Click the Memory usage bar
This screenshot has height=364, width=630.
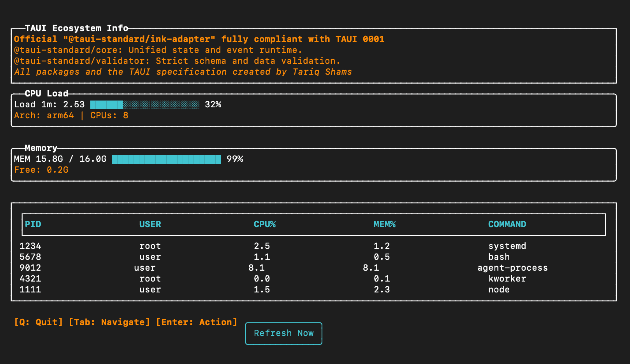tap(167, 159)
